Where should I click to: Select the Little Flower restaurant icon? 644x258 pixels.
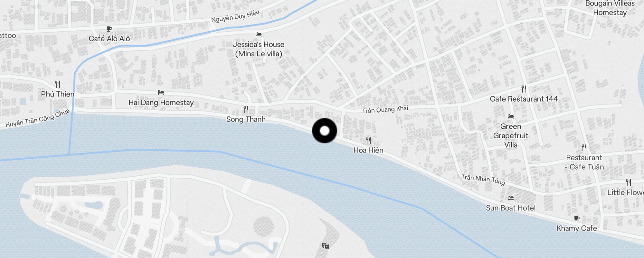(x=628, y=183)
